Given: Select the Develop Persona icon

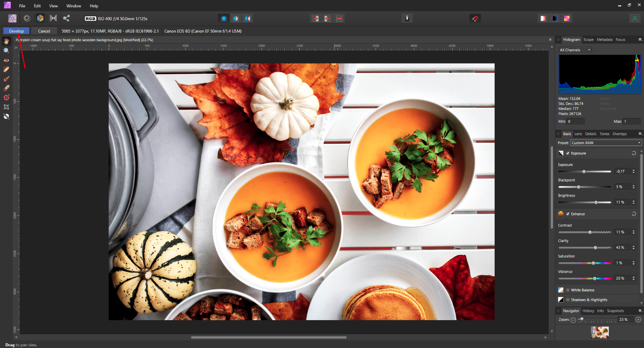Looking at the screenshot, I should coord(40,18).
